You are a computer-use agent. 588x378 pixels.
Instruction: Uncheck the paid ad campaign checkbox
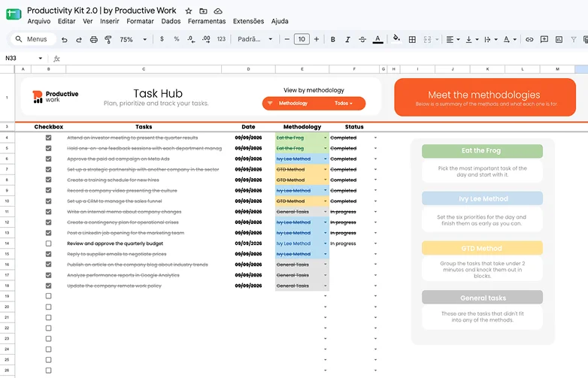[x=48, y=159]
